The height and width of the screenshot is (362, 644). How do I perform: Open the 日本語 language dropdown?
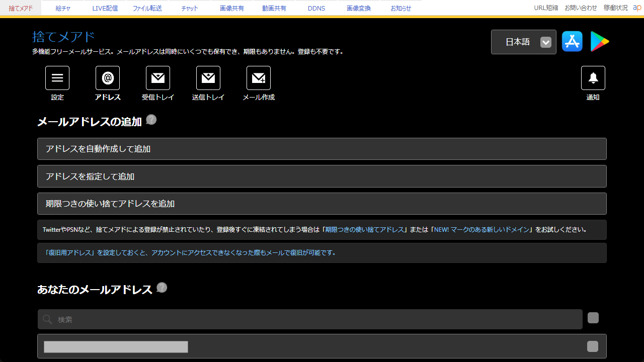(524, 42)
